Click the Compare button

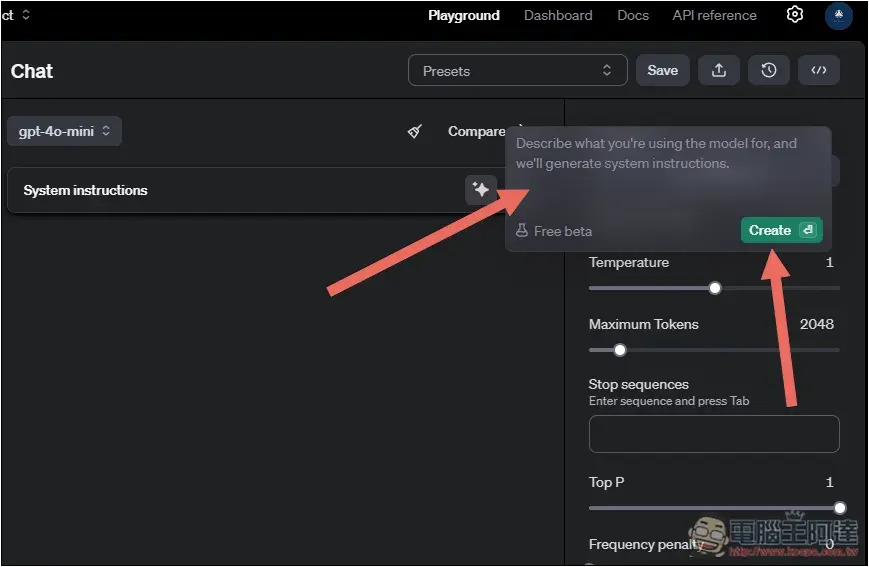477,131
